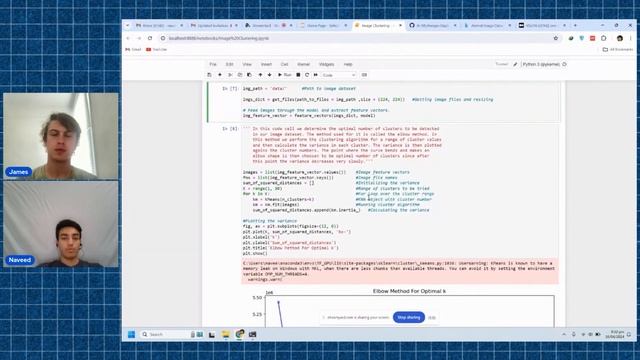Image resolution: width=640 pixels, height=360 pixels.
Task: Open Chrome from the taskbar
Action: pos(240,334)
